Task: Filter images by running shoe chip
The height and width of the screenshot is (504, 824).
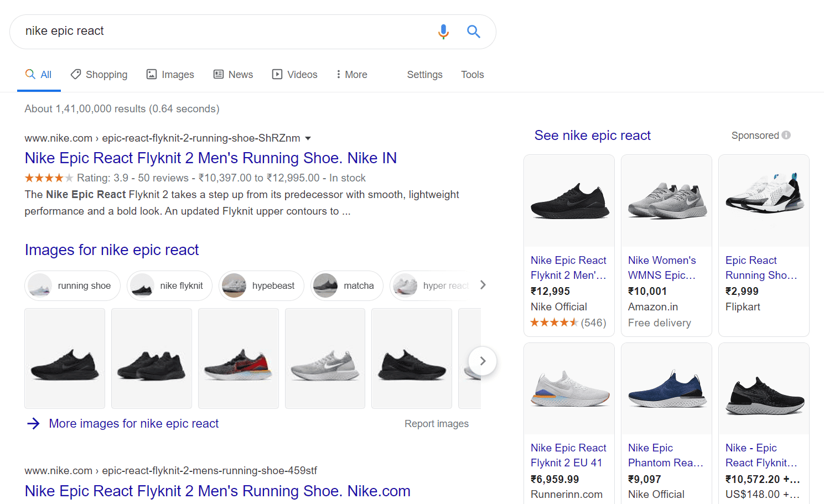Action: tap(72, 285)
